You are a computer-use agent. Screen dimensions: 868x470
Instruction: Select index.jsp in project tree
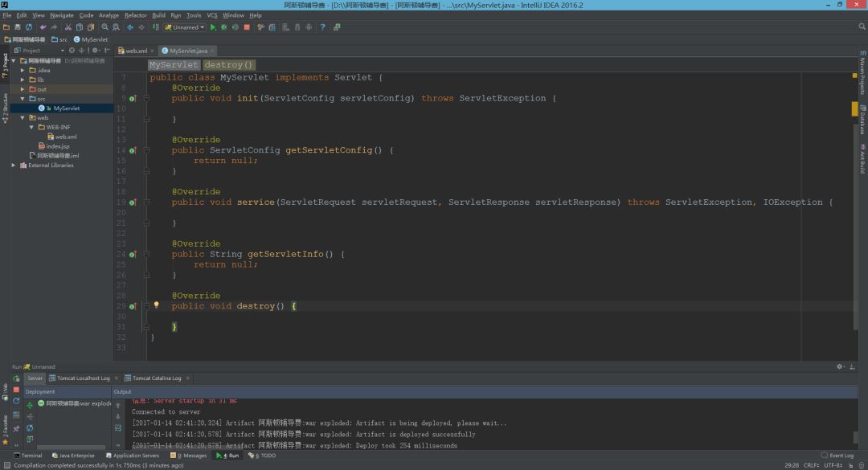(54, 146)
